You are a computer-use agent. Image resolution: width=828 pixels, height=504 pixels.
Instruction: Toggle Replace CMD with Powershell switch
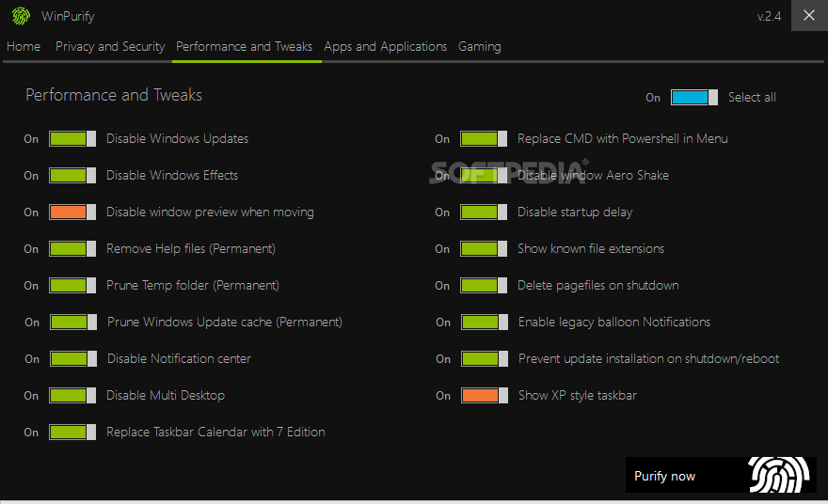click(x=484, y=139)
